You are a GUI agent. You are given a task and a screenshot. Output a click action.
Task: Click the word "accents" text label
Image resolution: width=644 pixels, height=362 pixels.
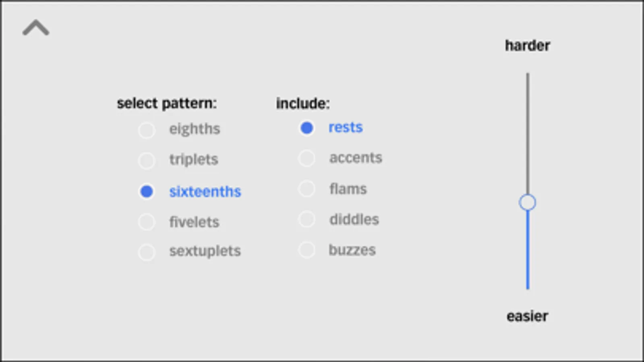coord(356,158)
